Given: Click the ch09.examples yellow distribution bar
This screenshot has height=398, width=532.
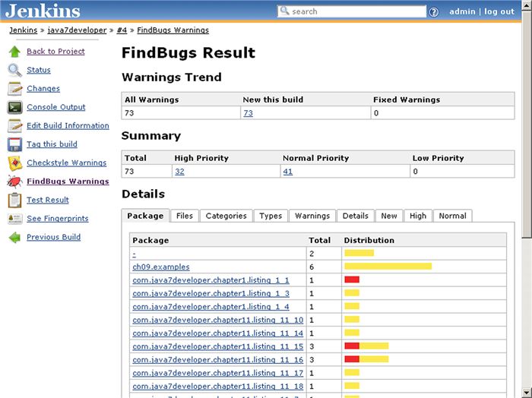Looking at the screenshot, I should coord(388,267).
